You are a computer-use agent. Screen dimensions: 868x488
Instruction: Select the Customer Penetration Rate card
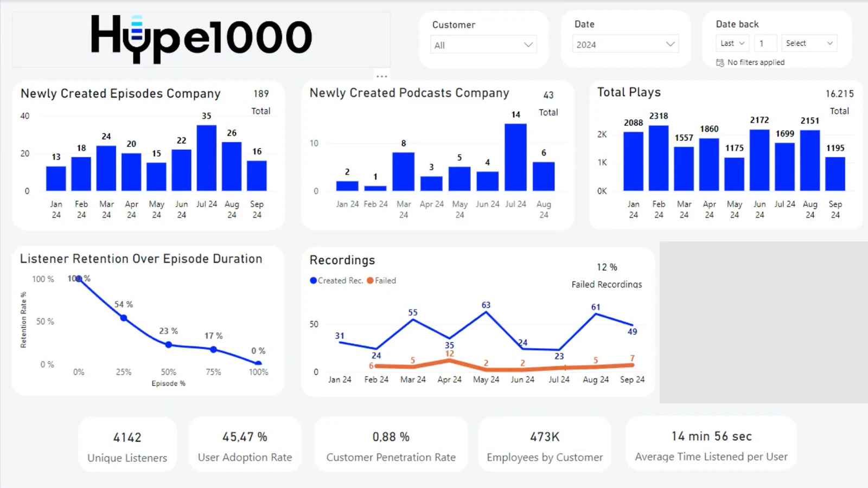(x=391, y=445)
